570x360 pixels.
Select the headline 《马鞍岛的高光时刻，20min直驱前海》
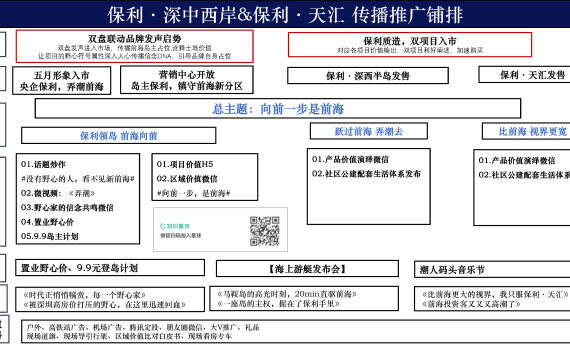(x=287, y=294)
